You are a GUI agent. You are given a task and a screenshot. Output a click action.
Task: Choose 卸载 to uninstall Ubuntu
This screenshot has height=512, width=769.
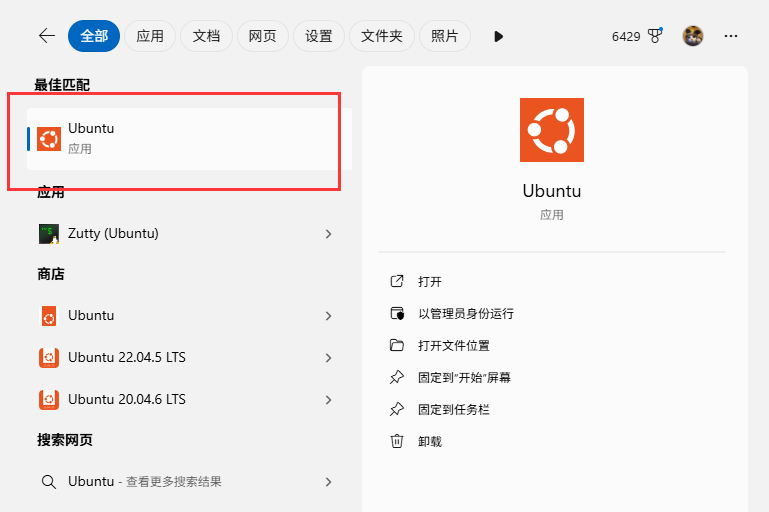[x=430, y=442]
